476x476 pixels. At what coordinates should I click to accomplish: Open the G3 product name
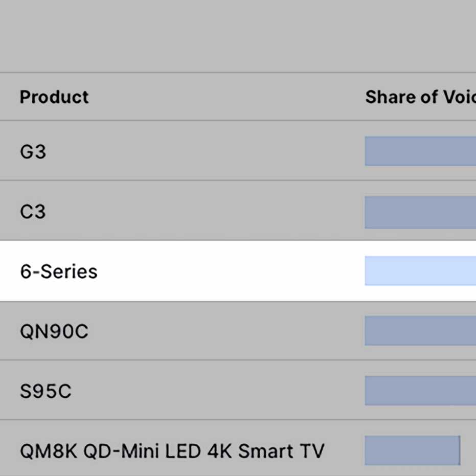pyautogui.click(x=33, y=152)
